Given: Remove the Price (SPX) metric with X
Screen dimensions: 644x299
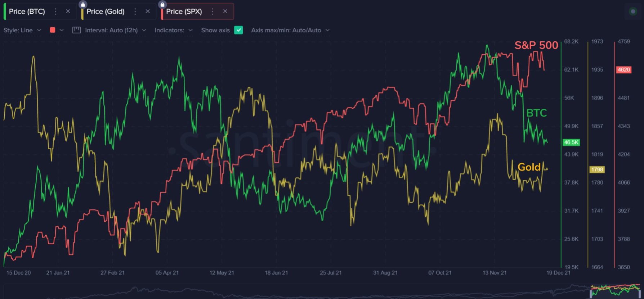Looking at the screenshot, I should point(225,12).
